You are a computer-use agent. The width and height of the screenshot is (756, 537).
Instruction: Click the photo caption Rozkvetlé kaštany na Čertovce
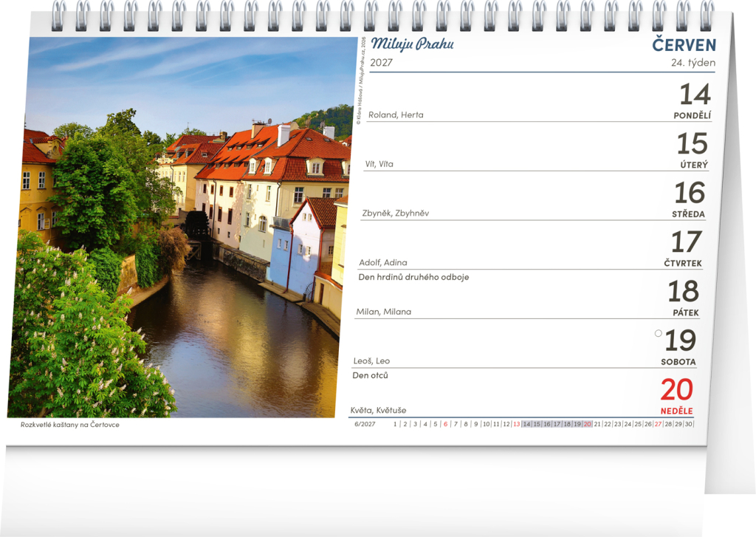pyautogui.click(x=70, y=425)
